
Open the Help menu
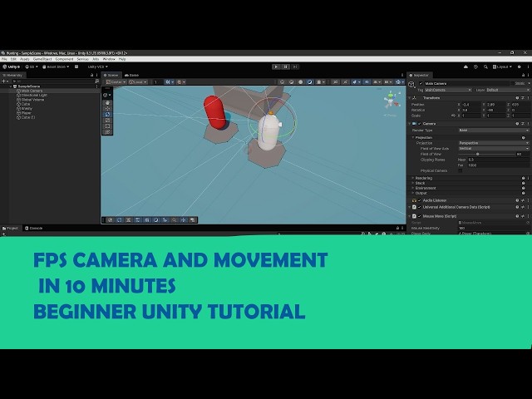[x=122, y=59]
